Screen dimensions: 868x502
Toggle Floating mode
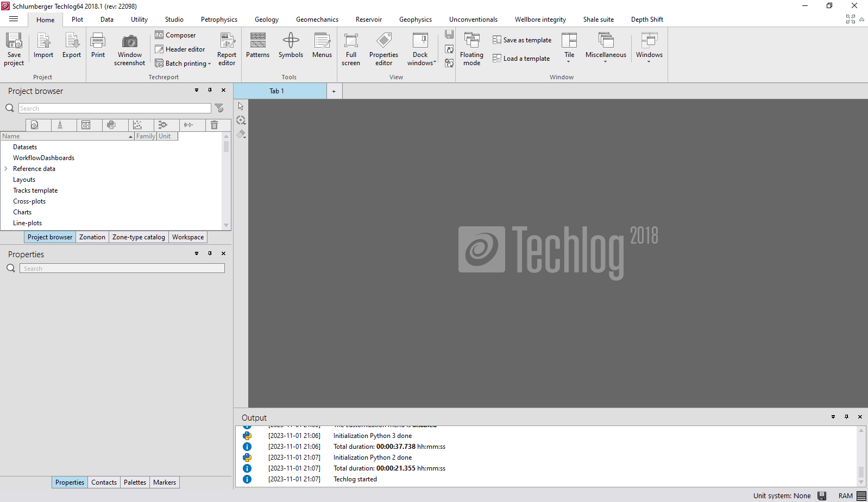pyautogui.click(x=471, y=49)
